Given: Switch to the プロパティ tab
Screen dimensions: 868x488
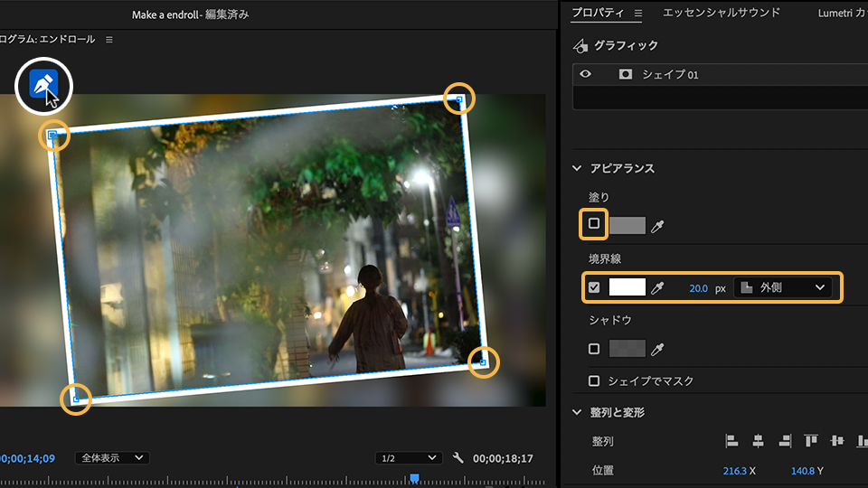Looking at the screenshot, I should pyautogui.click(x=598, y=13).
